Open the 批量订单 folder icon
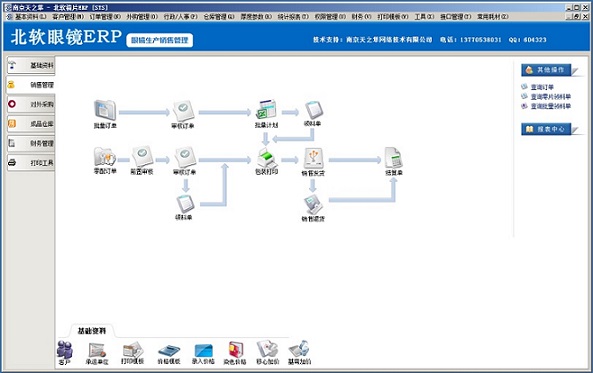This screenshot has height=373, width=593. (105, 110)
